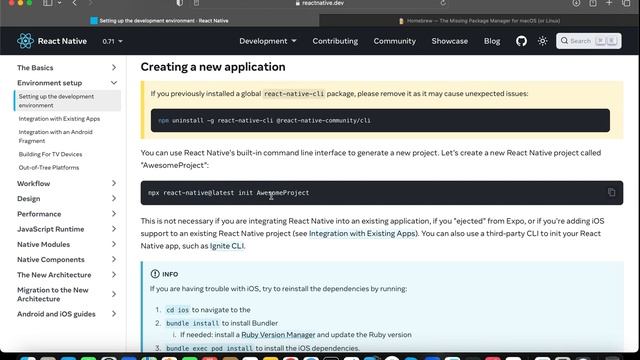The height and width of the screenshot is (360, 640).
Task: Open the Blog nav item
Action: point(492,41)
